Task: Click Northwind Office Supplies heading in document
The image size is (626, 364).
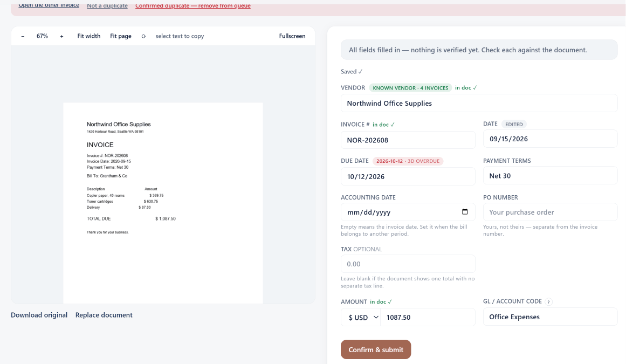Action: (119, 125)
